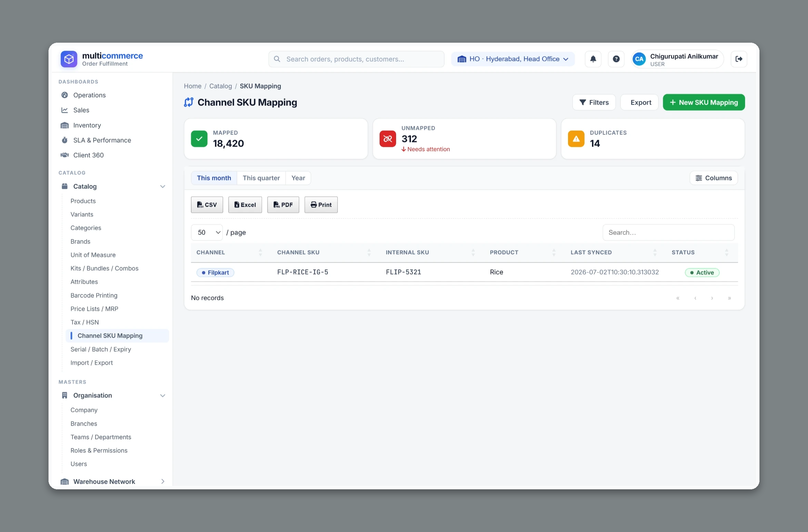The height and width of the screenshot is (532, 808).
Task: Click the orange Duplicates warning icon
Action: click(x=576, y=139)
